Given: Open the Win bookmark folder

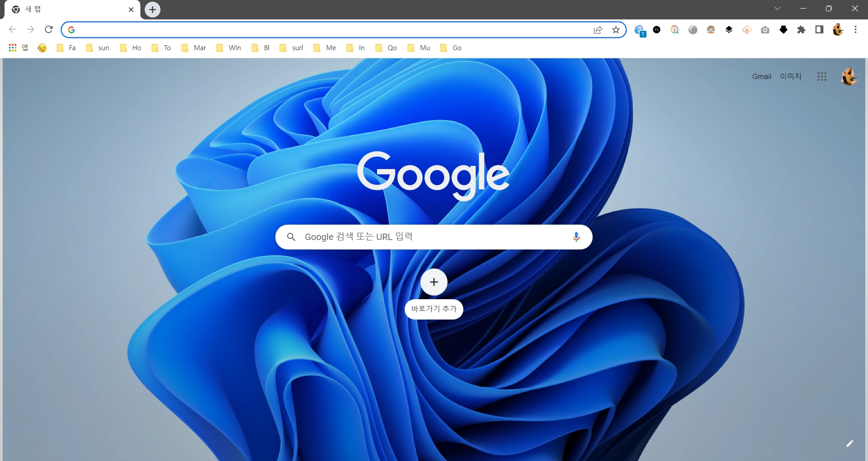Looking at the screenshot, I should (x=228, y=48).
